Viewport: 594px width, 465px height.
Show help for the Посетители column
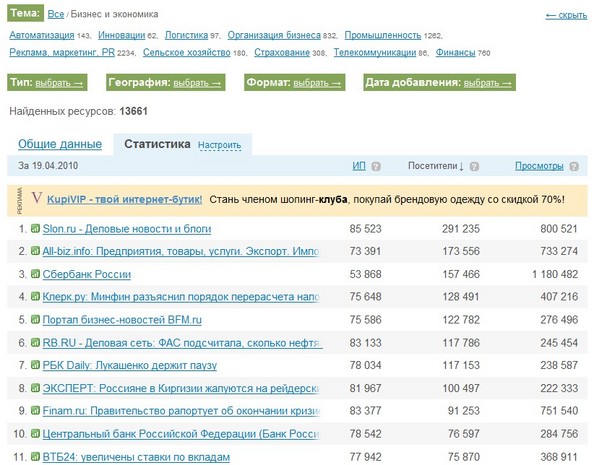coord(474,166)
